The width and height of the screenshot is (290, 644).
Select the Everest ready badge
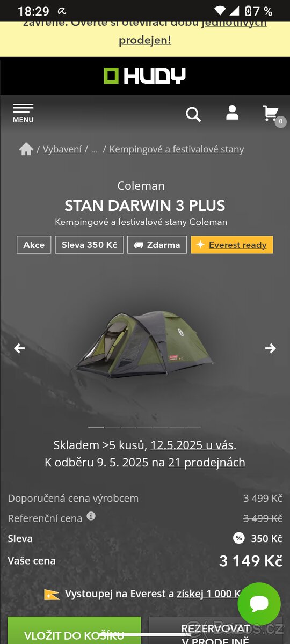(x=232, y=245)
